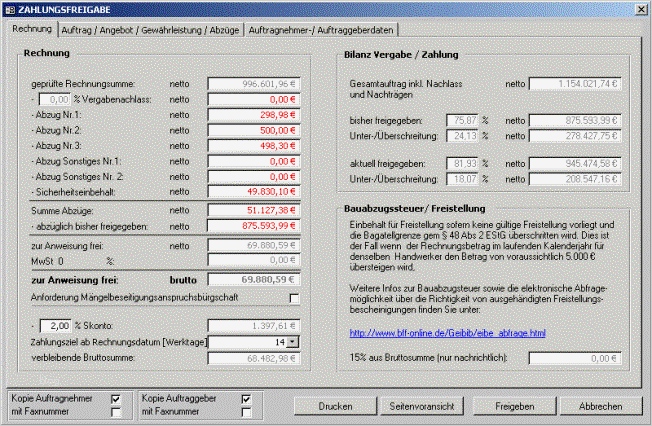Click the Gesamtauftrag netto field

coord(575,84)
